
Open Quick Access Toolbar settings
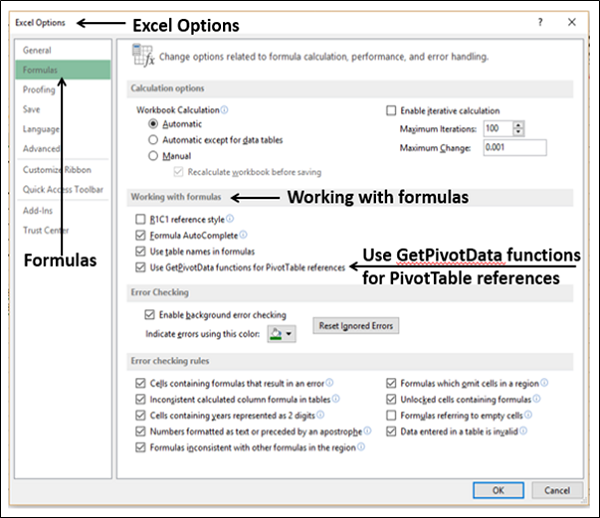pyautogui.click(x=63, y=189)
